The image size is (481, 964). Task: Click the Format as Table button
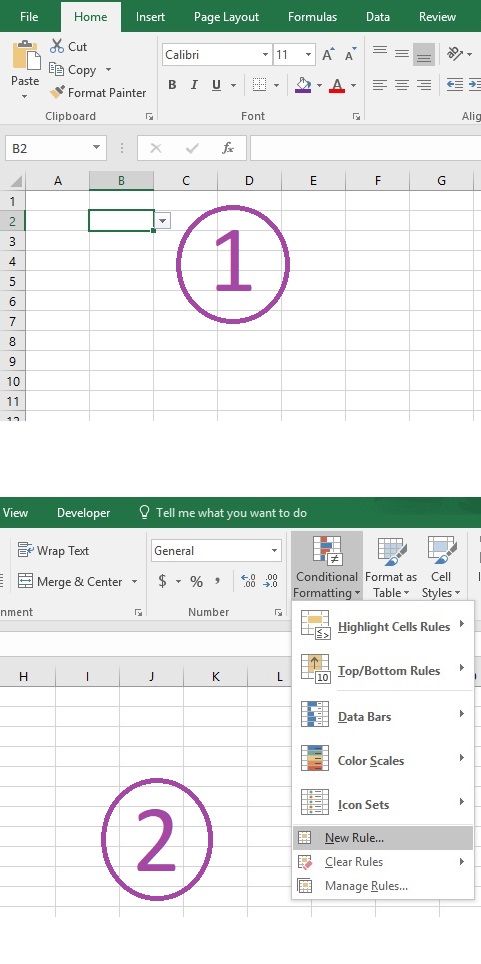pyautogui.click(x=391, y=566)
